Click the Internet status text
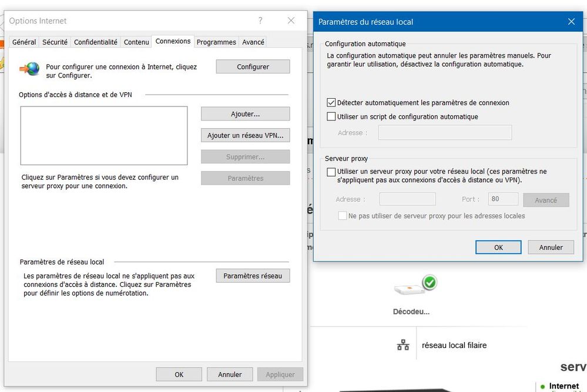This screenshot has width=587, height=392. coord(563,386)
